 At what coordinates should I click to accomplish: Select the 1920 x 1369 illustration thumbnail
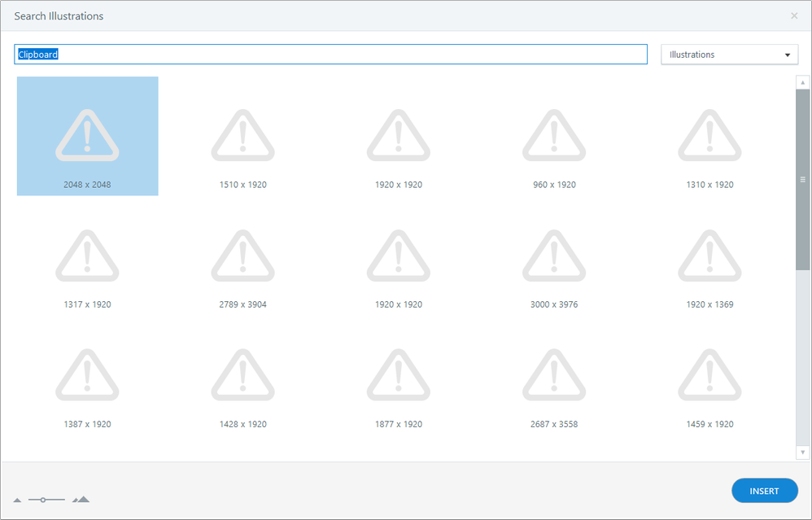coord(709,256)
